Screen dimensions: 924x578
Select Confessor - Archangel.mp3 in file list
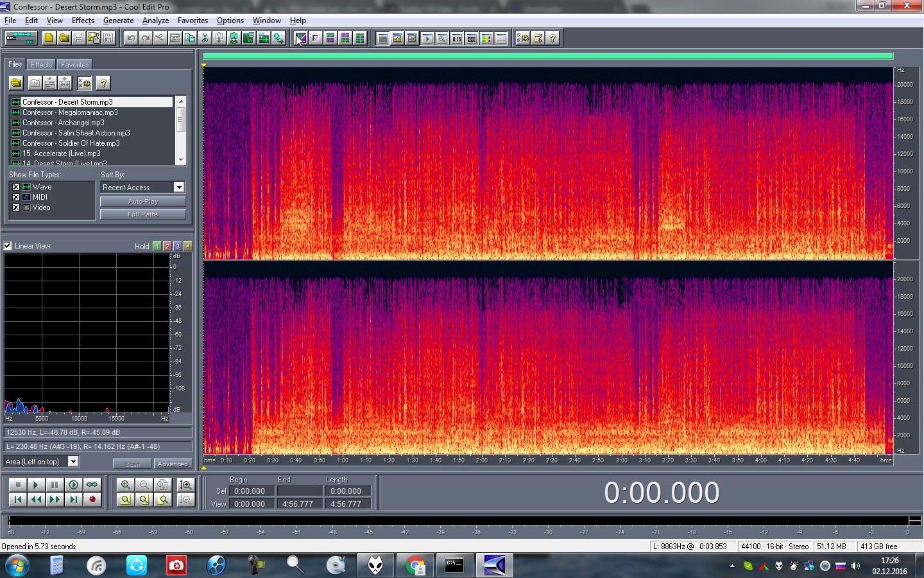(63, 123)
